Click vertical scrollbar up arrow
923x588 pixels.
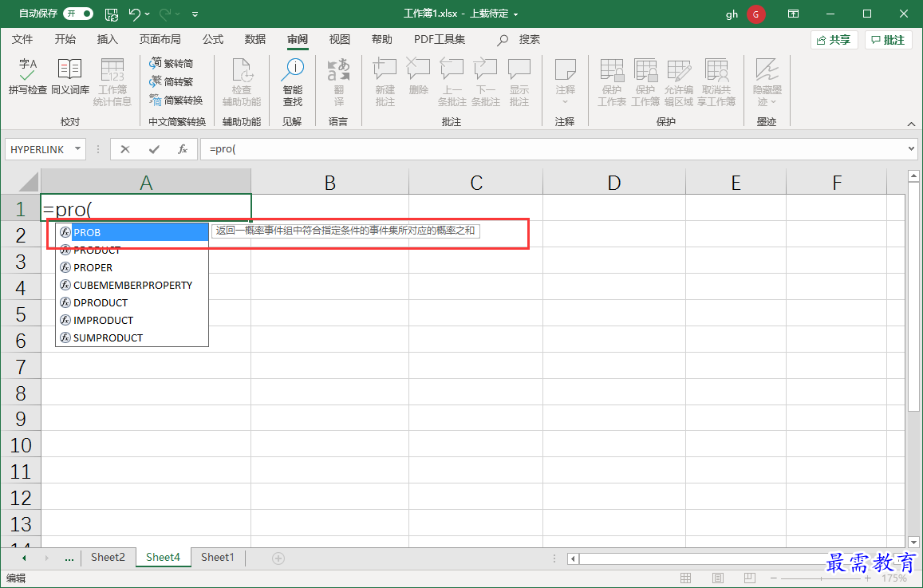(x=913, y=176)
